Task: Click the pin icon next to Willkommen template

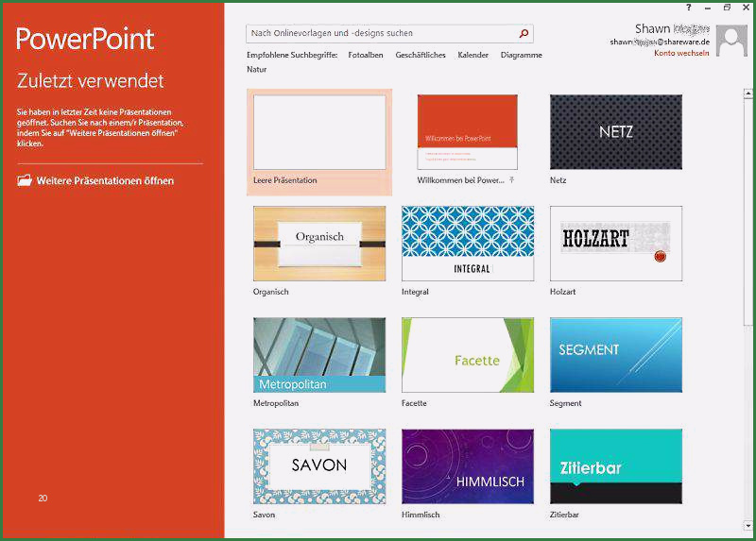Action: (512, 179)
